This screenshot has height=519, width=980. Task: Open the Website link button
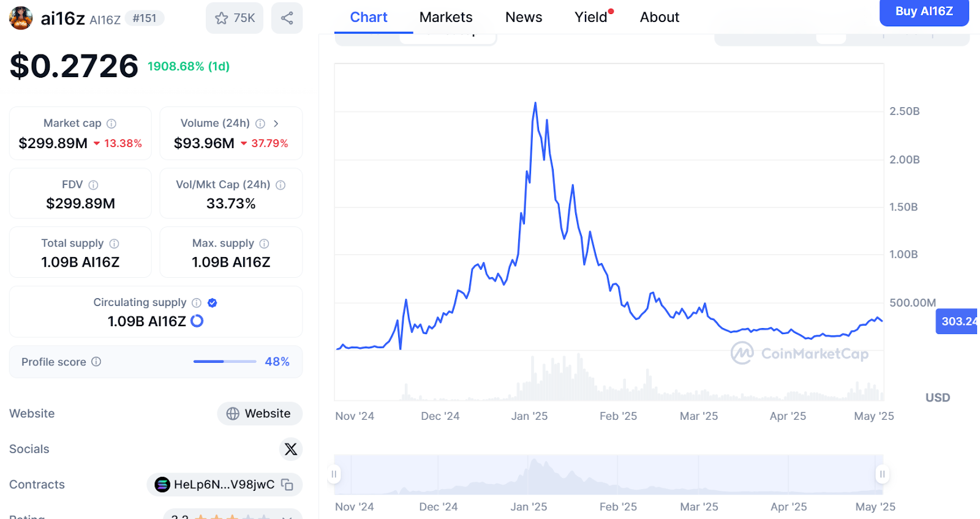[x=260, y=414]
